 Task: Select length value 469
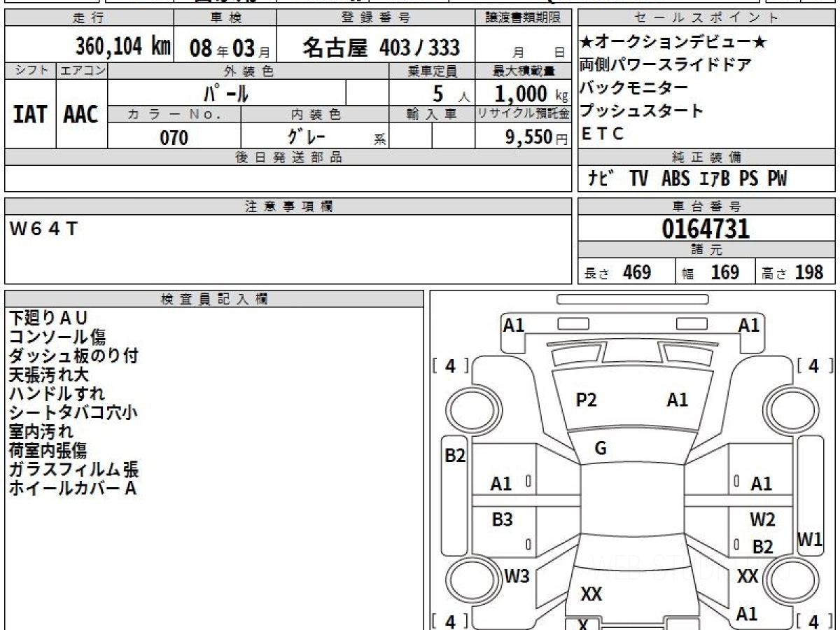point(637,272)
